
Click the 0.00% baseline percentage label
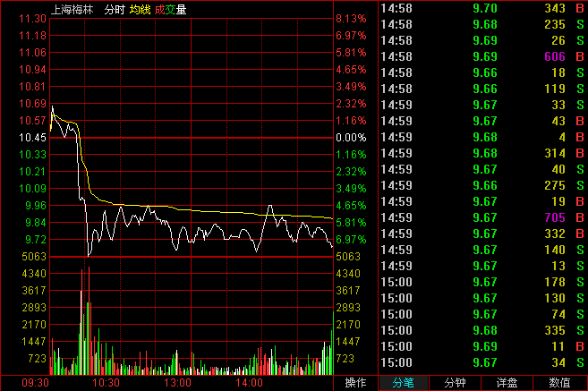click(351, 138)
